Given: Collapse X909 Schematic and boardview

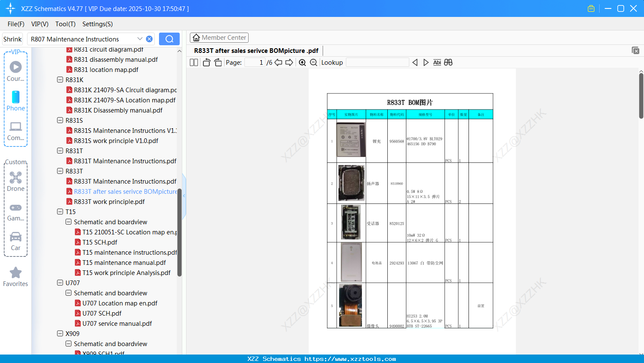Looking at the screenshot, I should (x=69, y=344).
